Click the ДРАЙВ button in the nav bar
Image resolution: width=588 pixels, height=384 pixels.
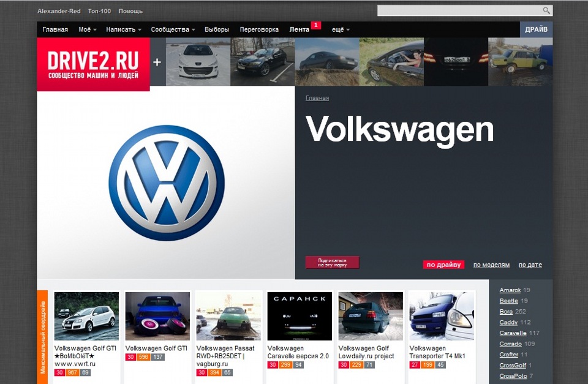[537, 29]
